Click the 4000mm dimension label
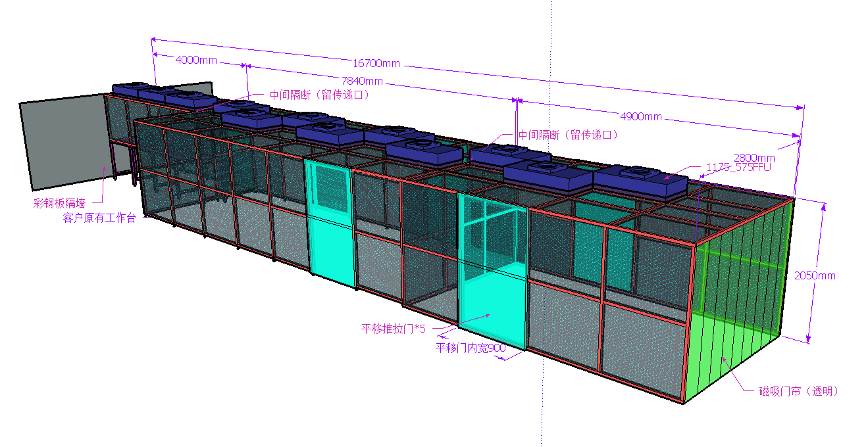This screenshot has height=447, width=868. click(196, 59)
